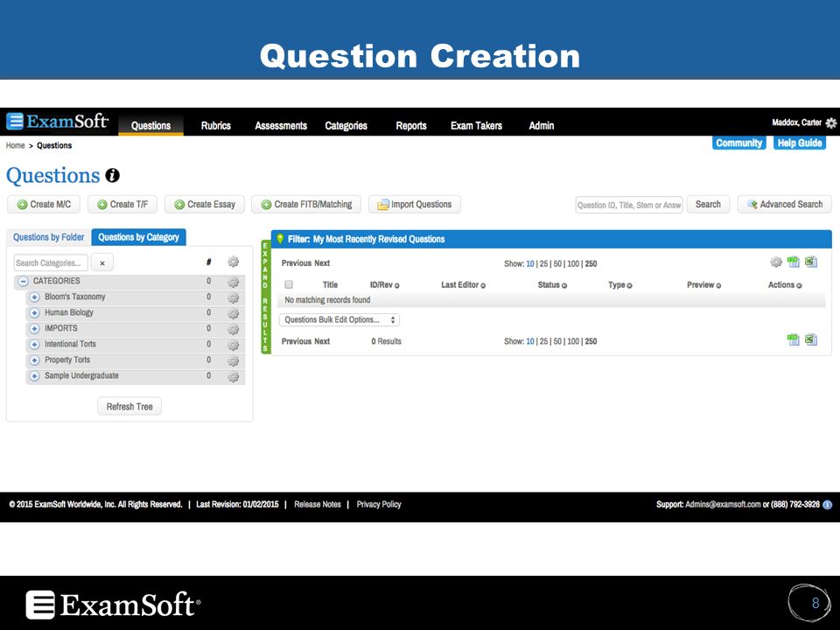The width and height of the screenshot is (840, 630).
Task: Click the info icon beside the Questions heading
Action: [x=113, y=175]
